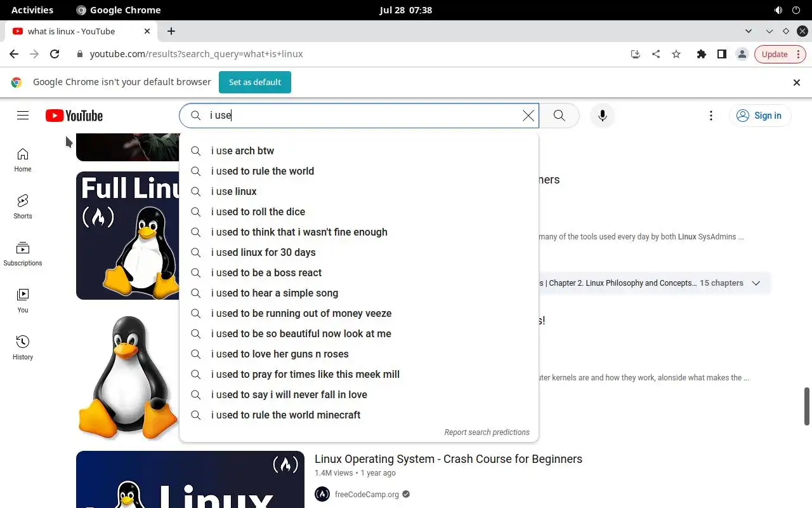Choose 'i used to think that i wasn't fine enough'
812x508 pixels.
point(359,232)
